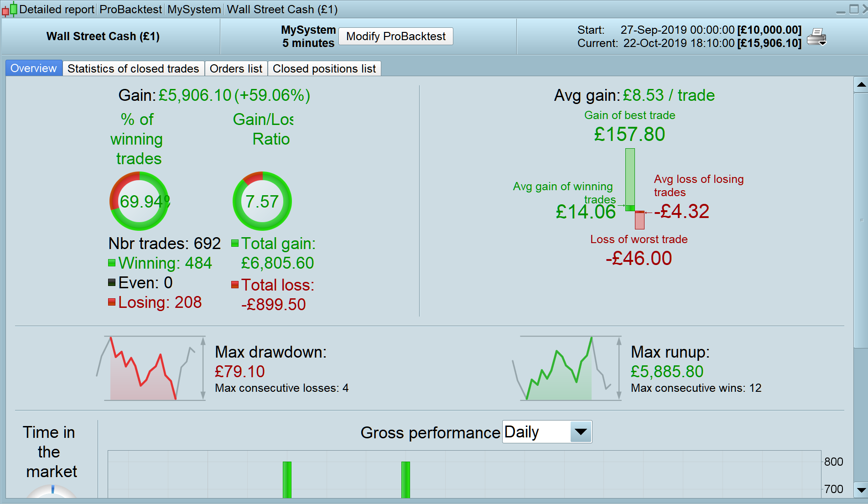Image resolution: width=868 pixels, height=504 pixels.
Task: Click the Gross performance label
Action: click(x=431, y=433)
